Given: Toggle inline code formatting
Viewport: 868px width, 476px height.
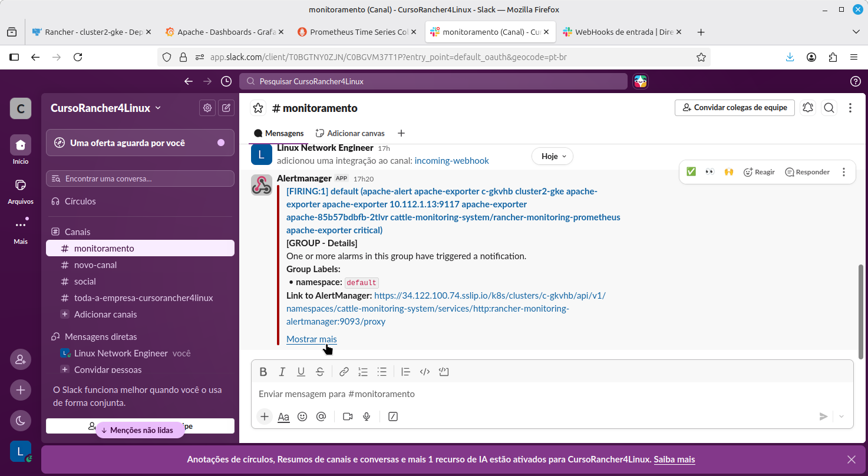Looking at the screenshot, I should pos(425,372).
